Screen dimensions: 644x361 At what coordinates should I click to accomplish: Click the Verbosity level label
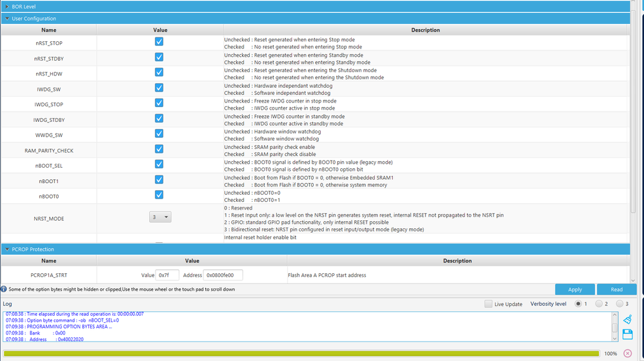click(548, 304)
